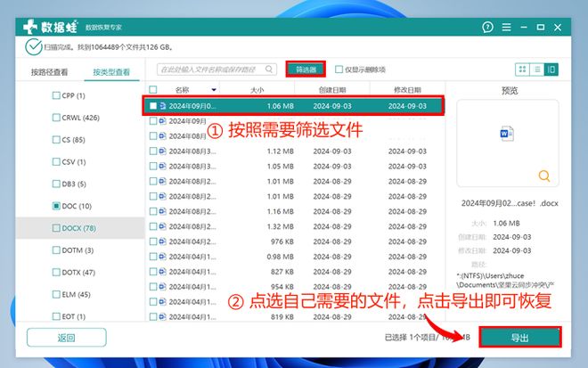
Task: Click the 1.12 MB size cell
Action: pyautogui.click(x=280, y=151)
